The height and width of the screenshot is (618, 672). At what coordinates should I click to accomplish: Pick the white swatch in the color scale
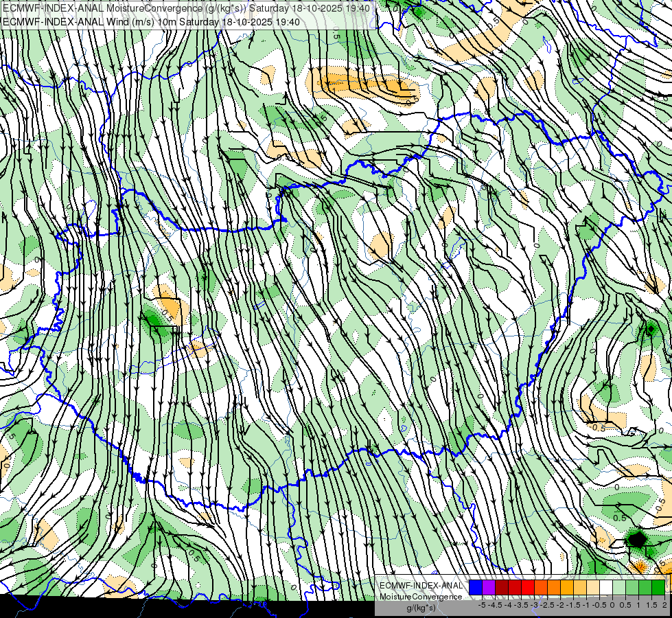pyautogui.click(x=606, y=587)
